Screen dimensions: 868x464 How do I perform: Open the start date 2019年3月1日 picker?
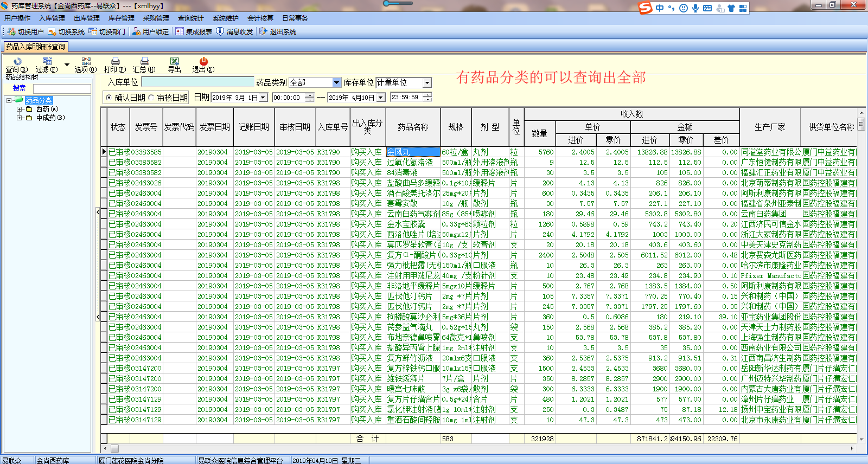click(x=263, y=98)
